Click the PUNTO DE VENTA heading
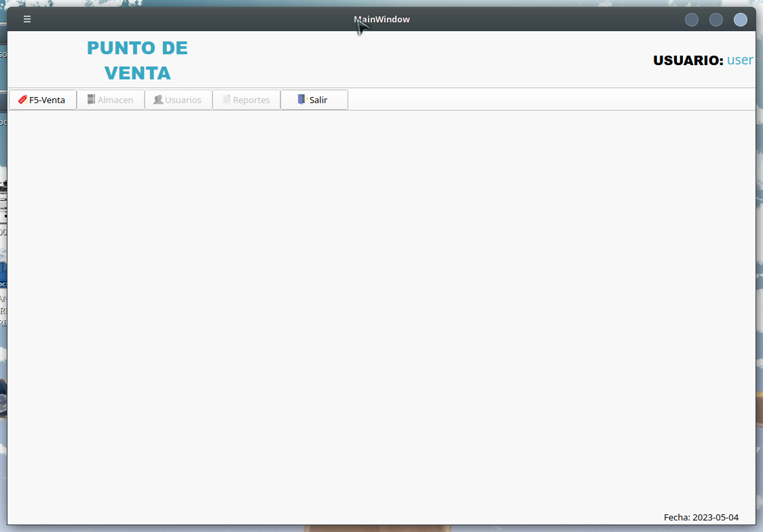763x532 pixels. pyautogui.click(x=137, y=60)
